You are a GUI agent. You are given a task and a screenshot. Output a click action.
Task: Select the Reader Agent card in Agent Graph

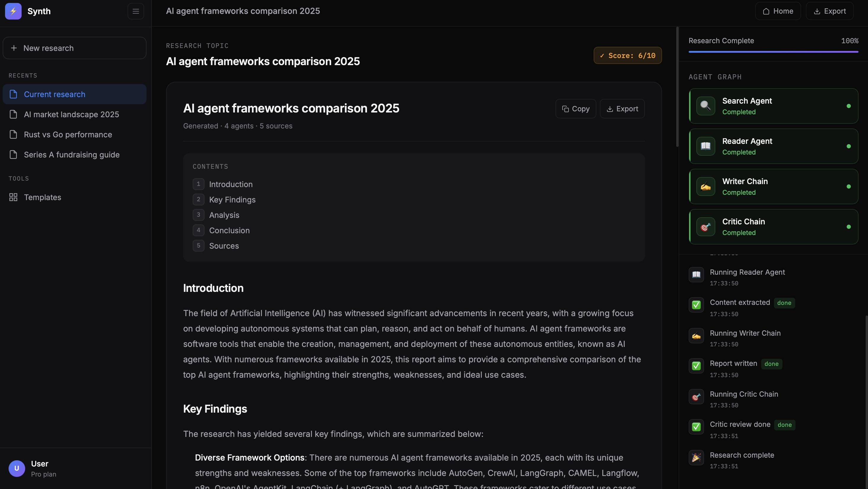pos(773,146)
